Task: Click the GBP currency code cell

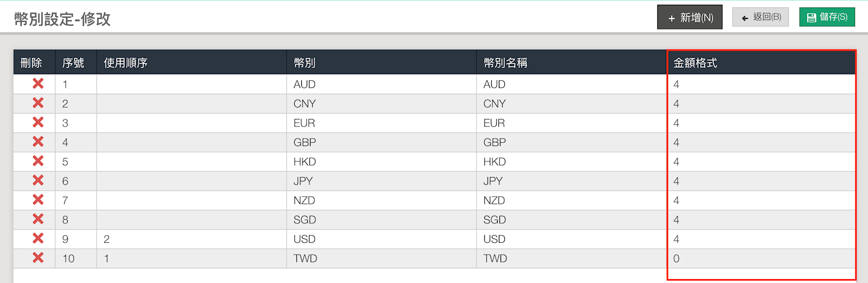Action: [382, 142]
